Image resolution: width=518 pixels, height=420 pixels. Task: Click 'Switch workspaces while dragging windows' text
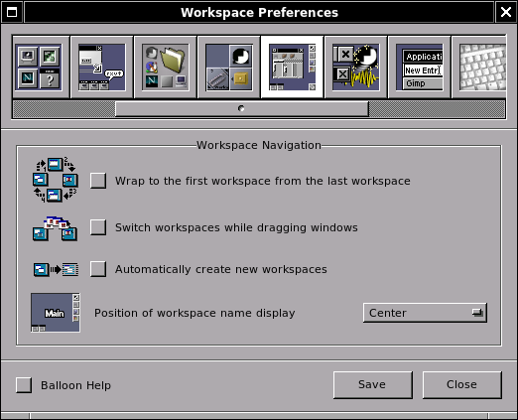[x=236, y=227]
